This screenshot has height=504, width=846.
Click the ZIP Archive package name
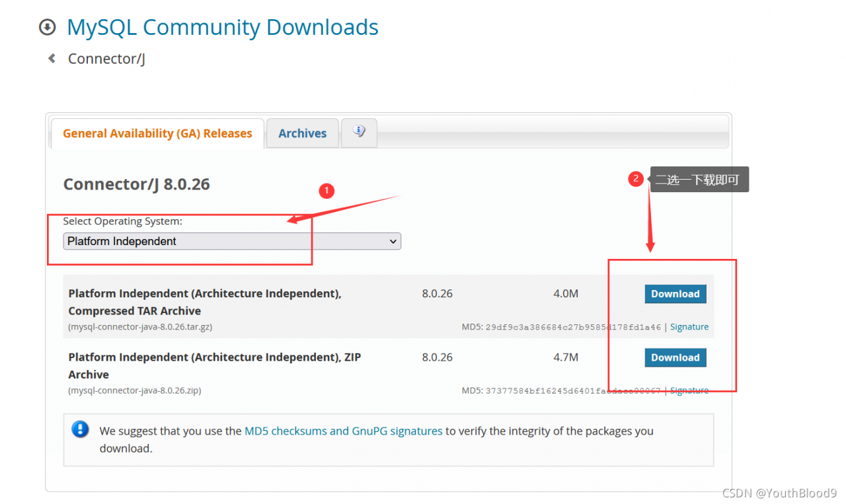[215, 365]
